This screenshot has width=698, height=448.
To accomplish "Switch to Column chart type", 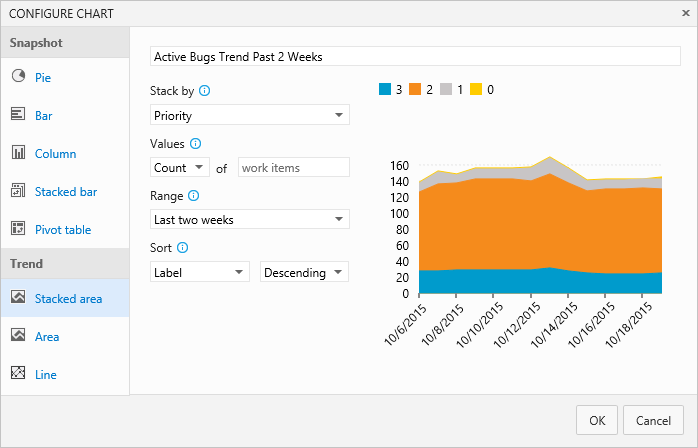I will (56, 154).
